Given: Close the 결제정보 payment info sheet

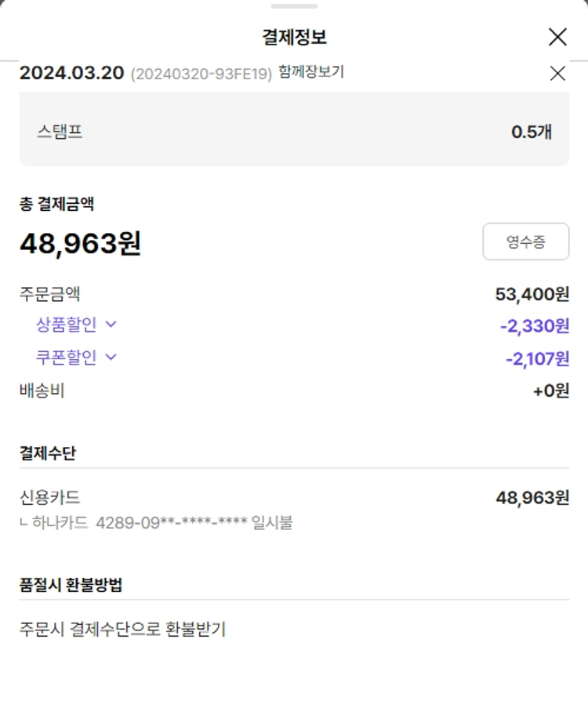Looking at the screenshot, I should pyautogui.click(x=557, y=37).
